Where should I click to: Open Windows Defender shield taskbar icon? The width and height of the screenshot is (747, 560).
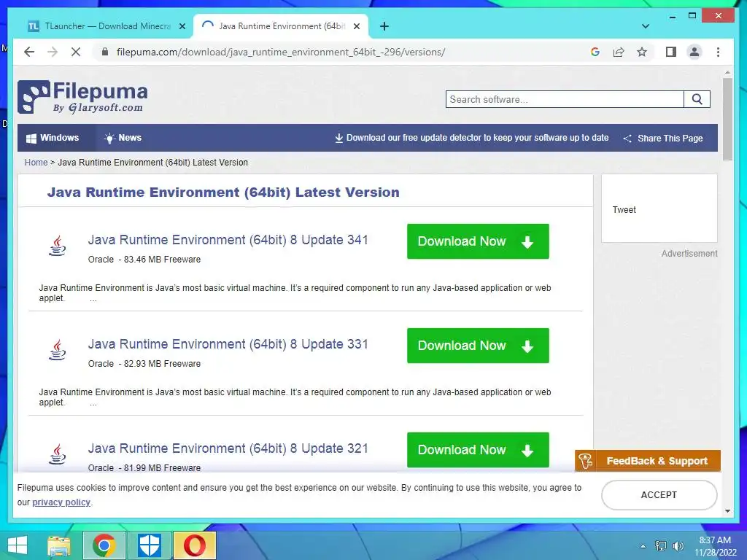point(150,545)
